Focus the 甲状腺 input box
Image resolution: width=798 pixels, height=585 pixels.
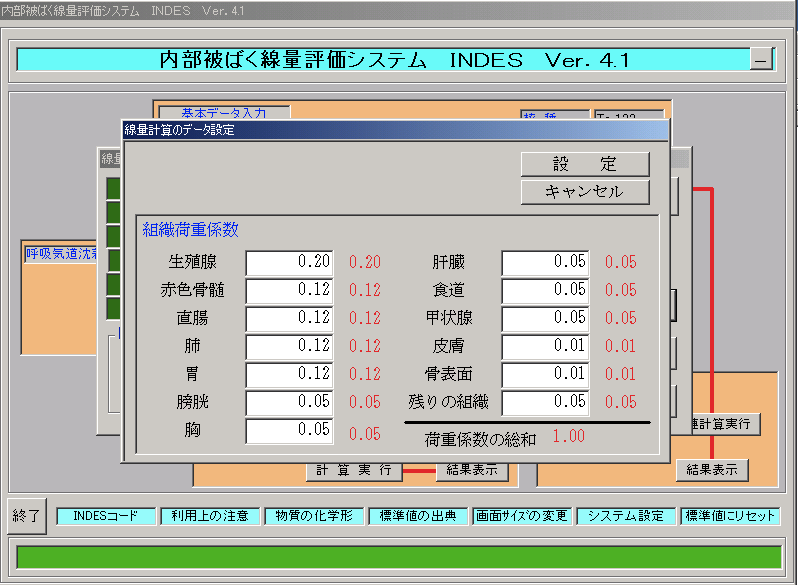tap(546, 319)
